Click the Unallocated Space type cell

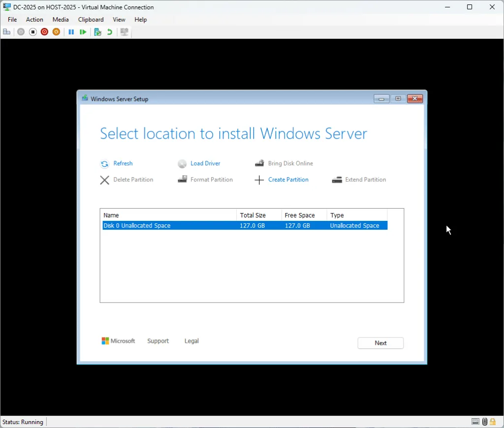(x=354, y=226)
